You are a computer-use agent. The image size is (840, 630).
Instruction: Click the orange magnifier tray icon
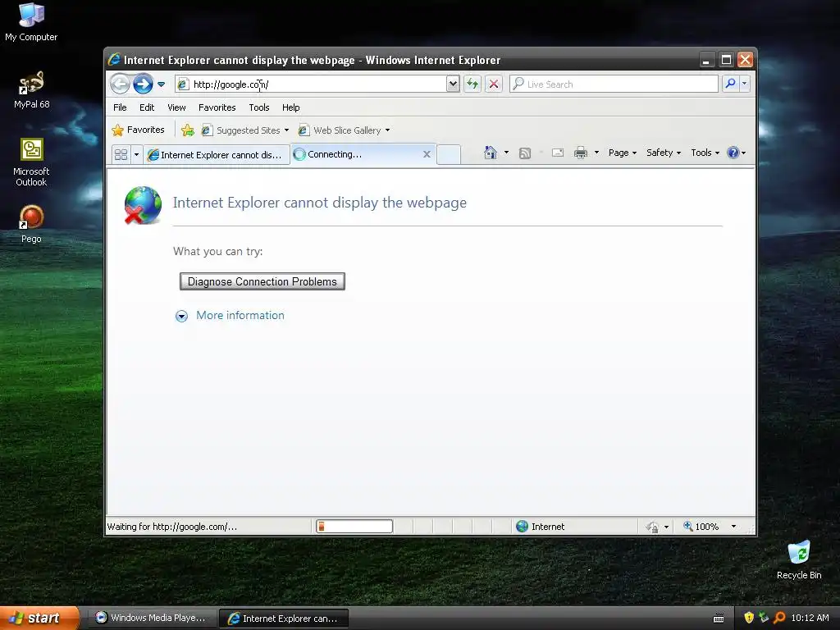click(x=779, y=618)
